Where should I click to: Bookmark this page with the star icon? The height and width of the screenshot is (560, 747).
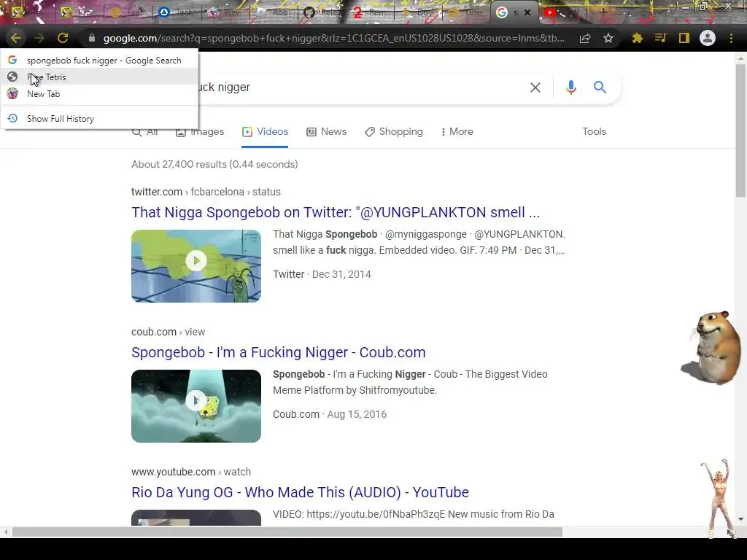[x=608, y=38]
